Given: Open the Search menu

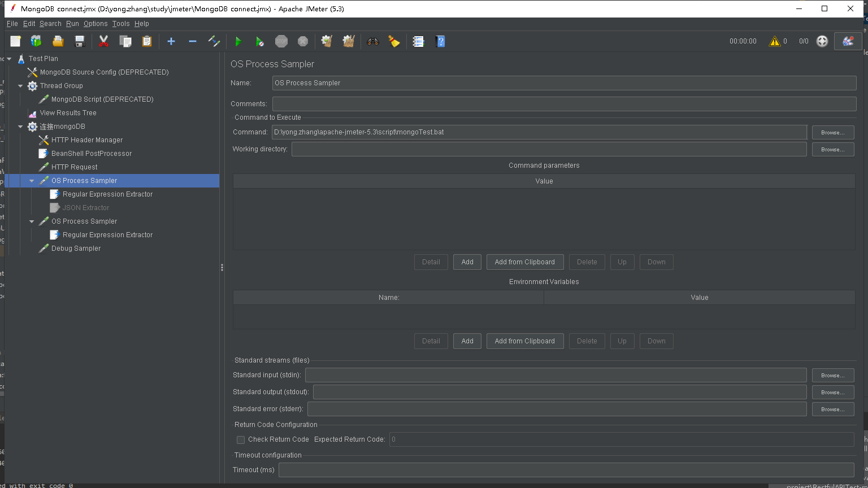Looking at the screenshot, I should pos(50,24).
